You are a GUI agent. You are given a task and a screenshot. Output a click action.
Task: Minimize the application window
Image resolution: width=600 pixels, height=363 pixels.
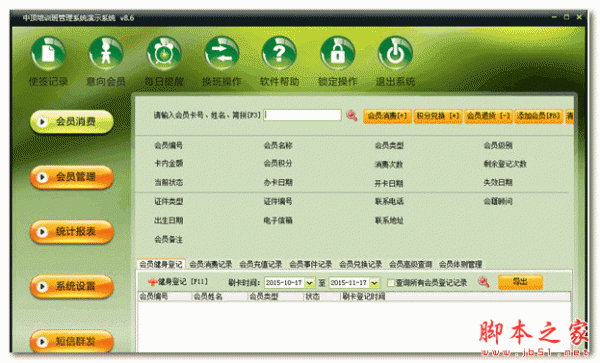coord(554,17)
